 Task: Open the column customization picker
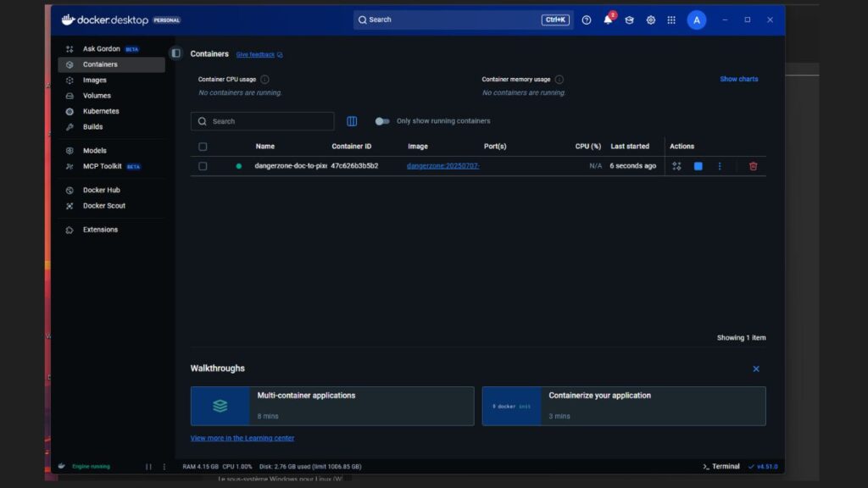[352, 121]
